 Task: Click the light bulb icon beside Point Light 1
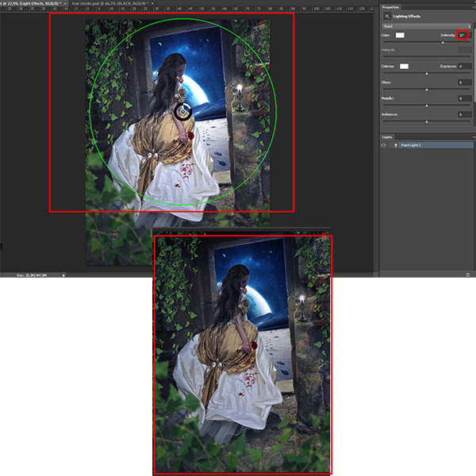[x=396, y=145]
